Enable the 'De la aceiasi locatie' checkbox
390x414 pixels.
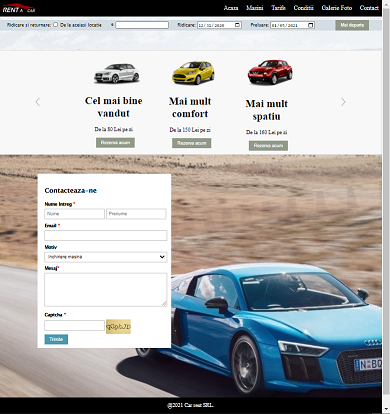pyautogui.click(x=56, y=25)
